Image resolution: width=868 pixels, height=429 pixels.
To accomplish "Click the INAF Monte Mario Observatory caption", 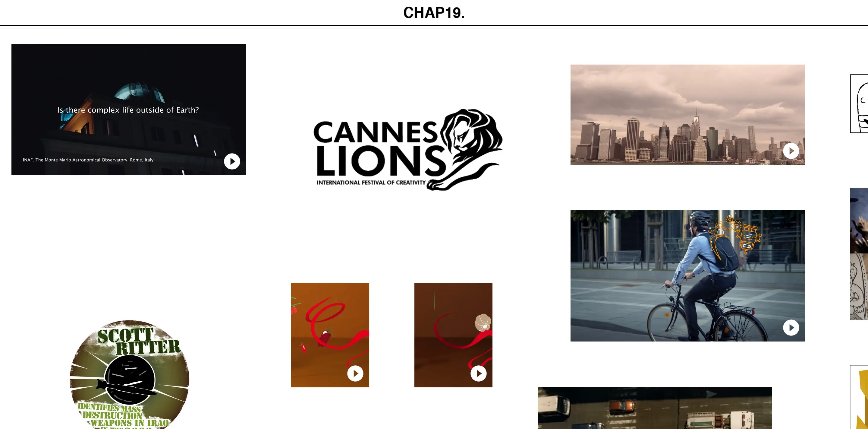I will (88, 160).
